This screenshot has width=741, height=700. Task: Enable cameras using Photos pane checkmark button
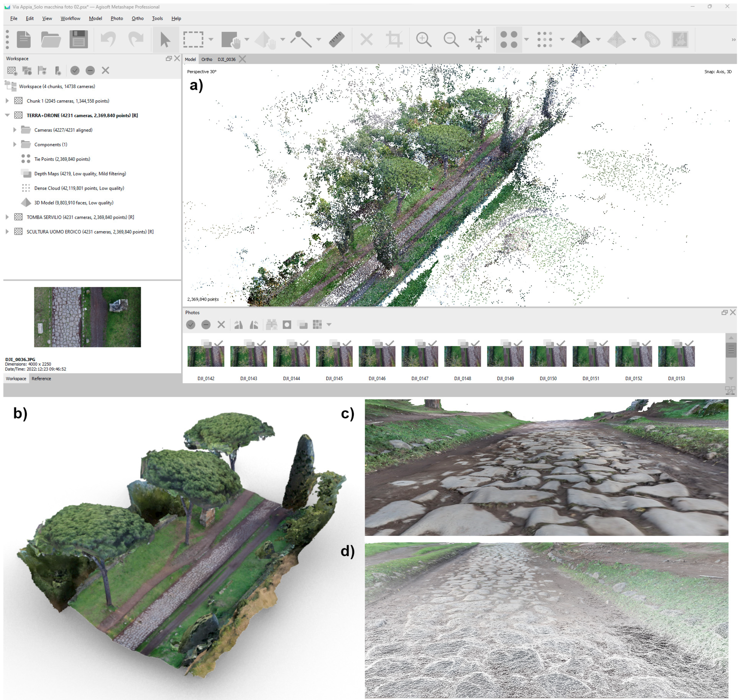(x=191, y=325)
